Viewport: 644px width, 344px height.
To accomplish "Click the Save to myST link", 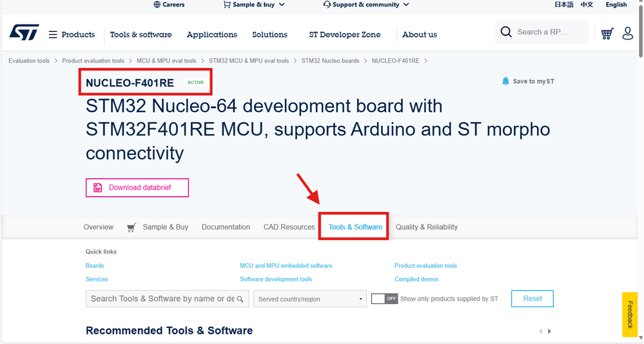I will pos(534,81).
